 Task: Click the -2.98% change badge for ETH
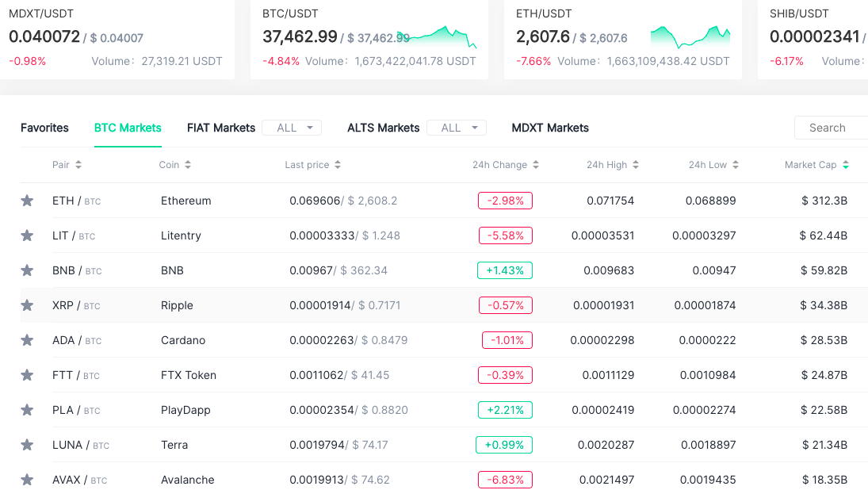click(x=506, y=201)
